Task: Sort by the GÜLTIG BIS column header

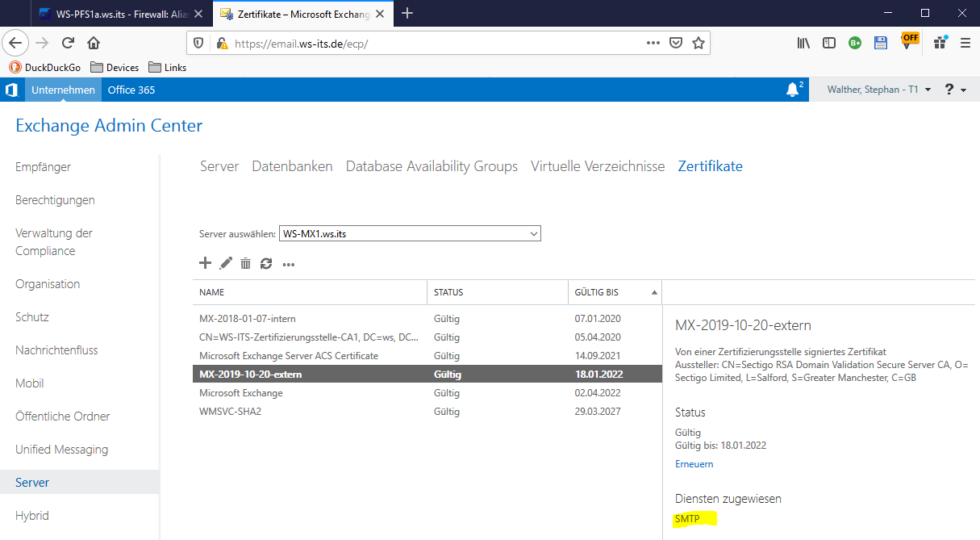Action: pyautogui.click(x=615, y=292)
